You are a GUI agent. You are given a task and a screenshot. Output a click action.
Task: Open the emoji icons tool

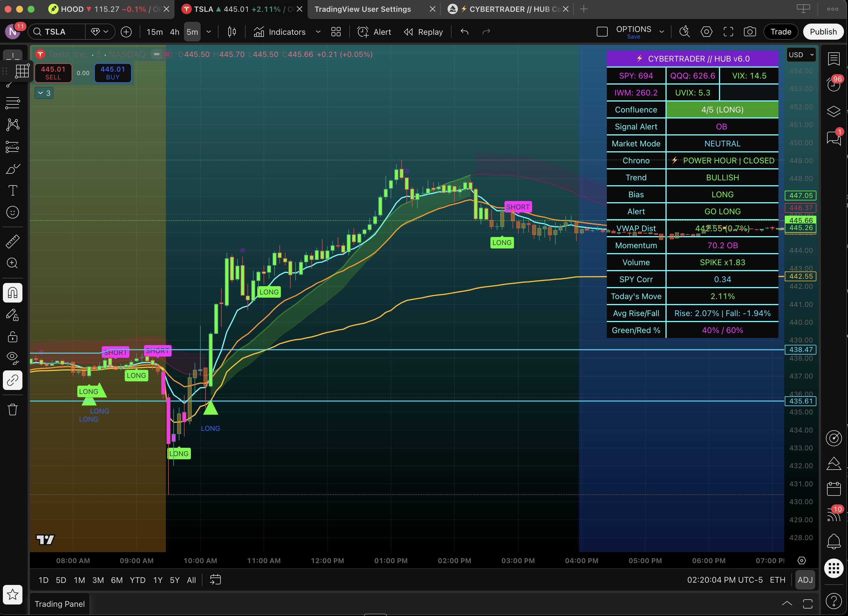point(13,213)
